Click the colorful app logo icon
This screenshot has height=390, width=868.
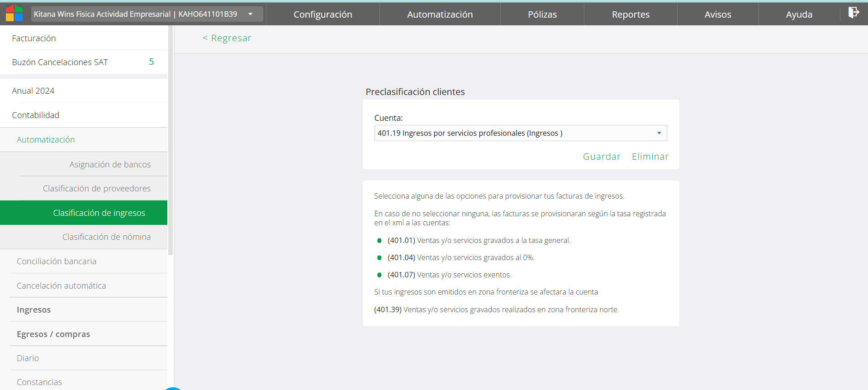pos(14,14)
